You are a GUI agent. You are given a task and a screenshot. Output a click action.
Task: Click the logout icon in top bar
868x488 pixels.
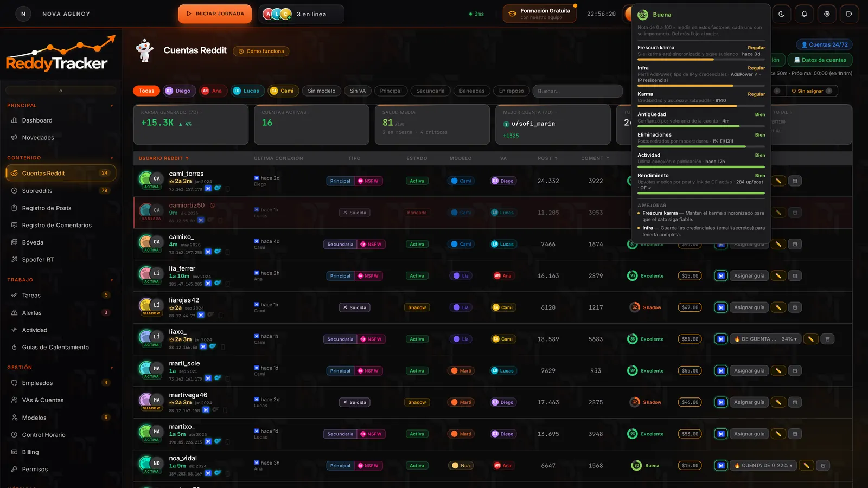[850, 14]
